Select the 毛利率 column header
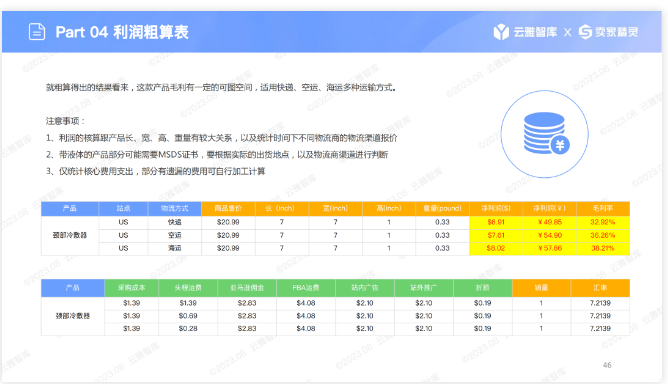The image size is (668, 384). point(603,208)
